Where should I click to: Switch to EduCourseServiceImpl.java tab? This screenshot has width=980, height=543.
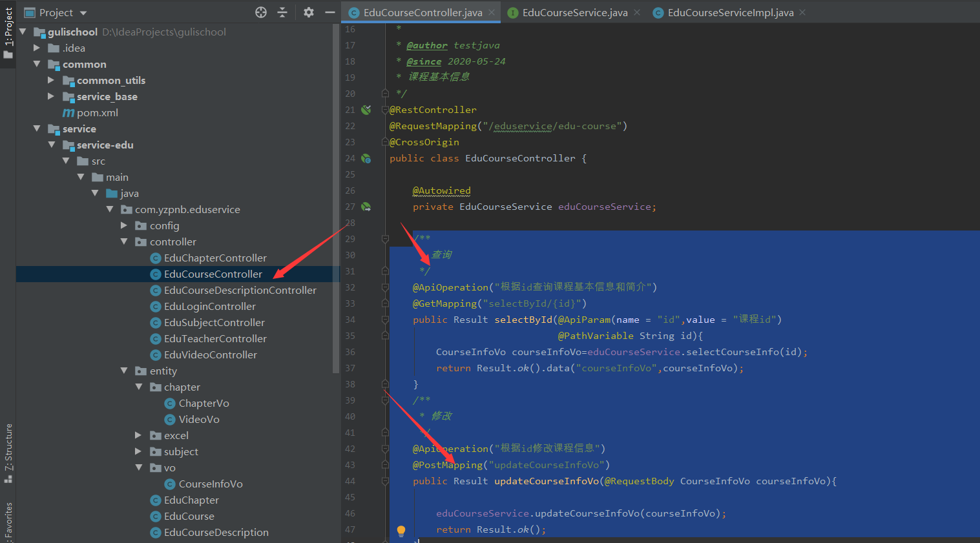pyautogui.click(x=730, y=12)
